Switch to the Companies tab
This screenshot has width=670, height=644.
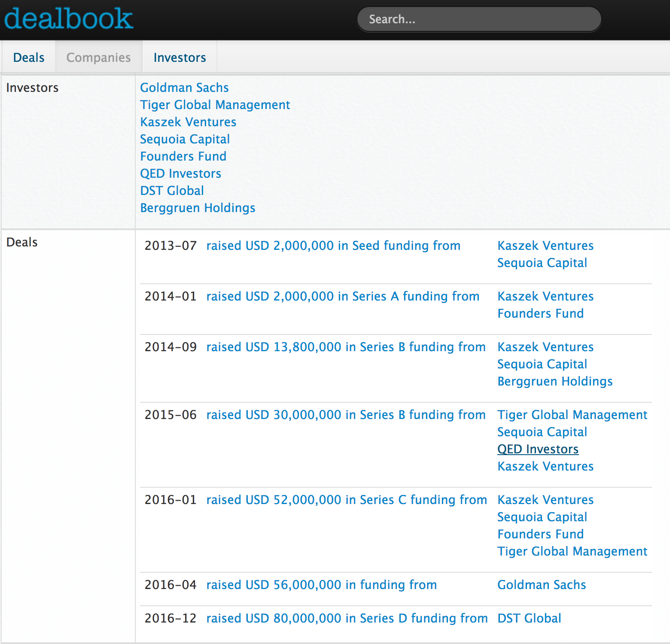pyautogui.click(x=98, y=57)
